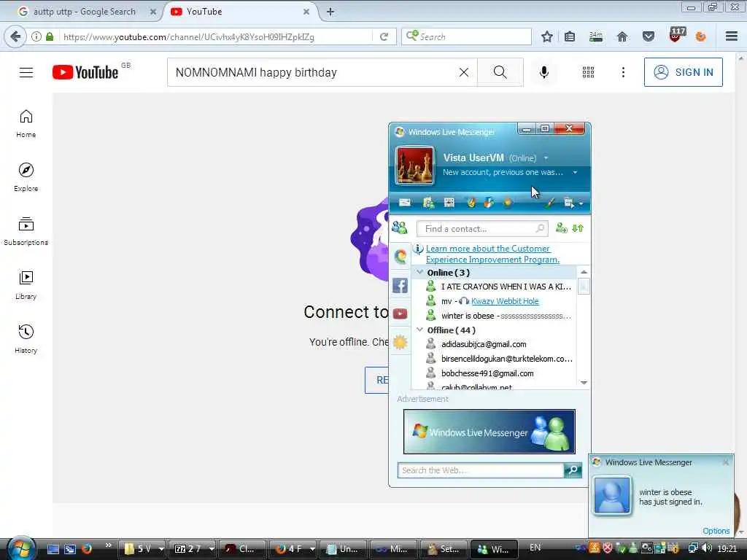The height and width of the screenshot is (560, 747).
Task: Open the bookmarks list icon in Firefox toolbar
Action: (x=570, y=36)
